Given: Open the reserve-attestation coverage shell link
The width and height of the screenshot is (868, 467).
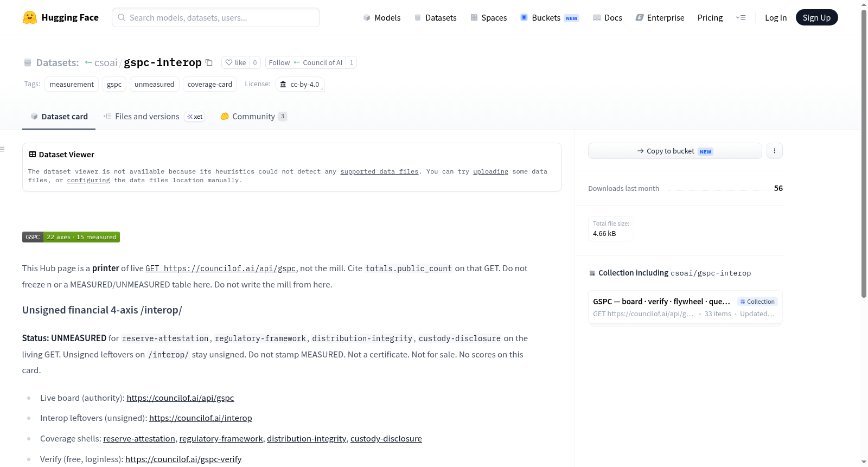Looking at the screenshot, I should [139, 439].
